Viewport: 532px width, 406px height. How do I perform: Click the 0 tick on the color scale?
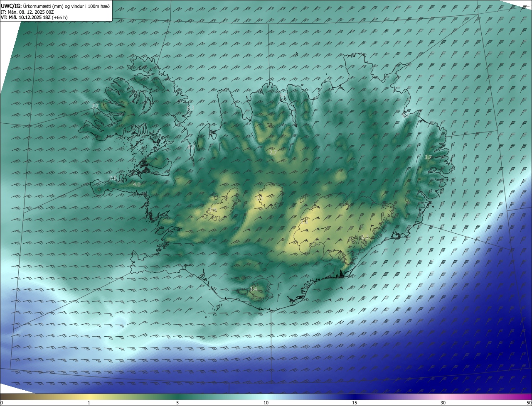click(x=2, y=403)
